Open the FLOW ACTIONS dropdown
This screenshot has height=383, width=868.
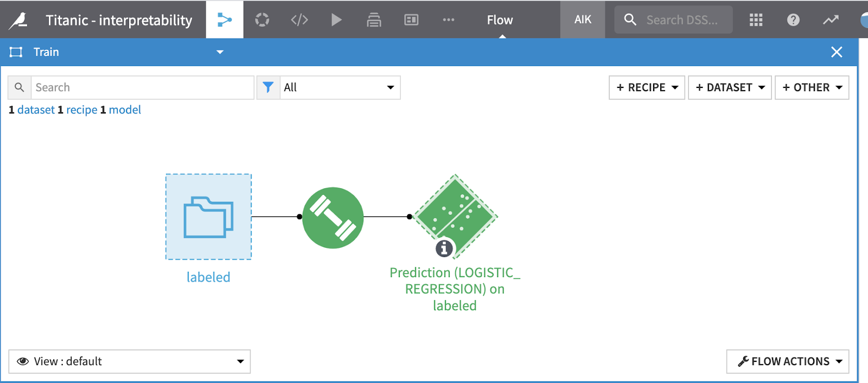(x=788, y=361)
